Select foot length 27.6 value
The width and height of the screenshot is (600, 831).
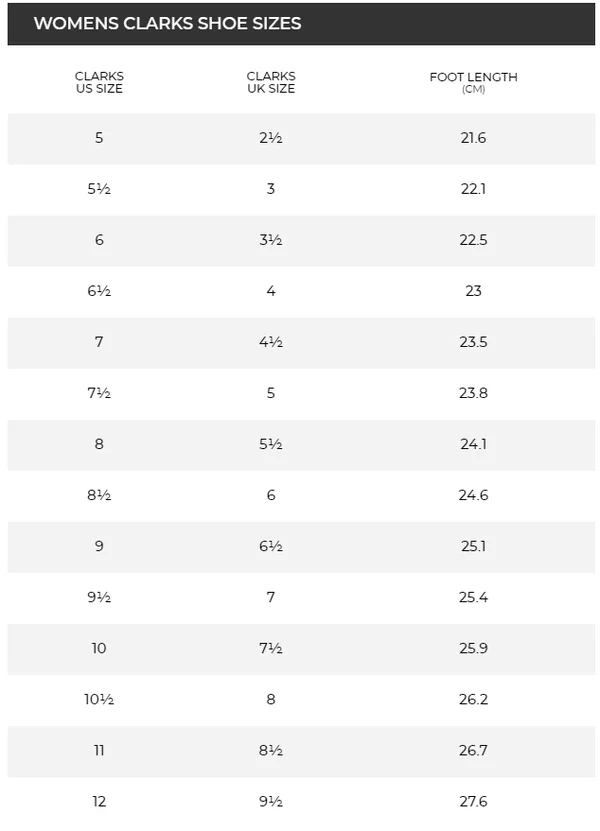[x=473, y=801]
